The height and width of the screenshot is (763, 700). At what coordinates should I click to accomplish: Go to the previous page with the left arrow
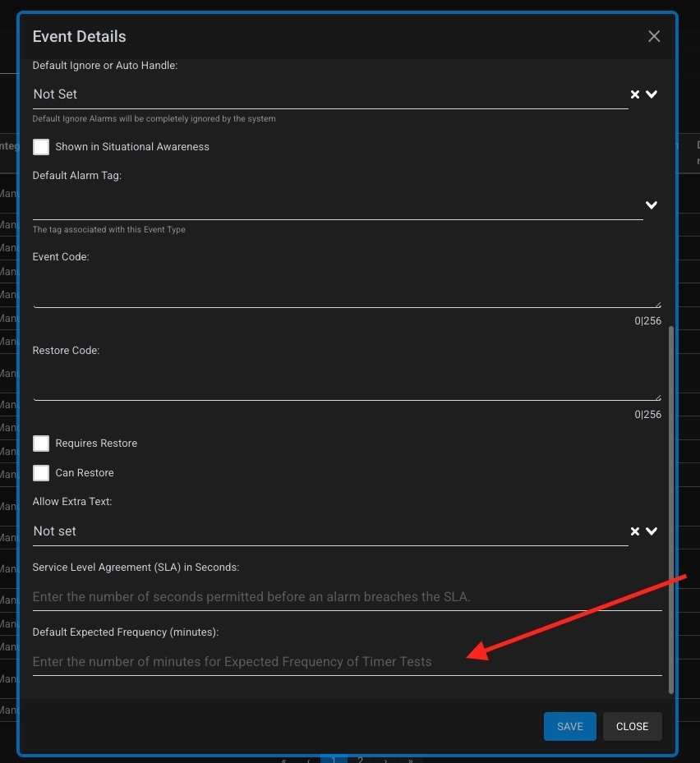(x=309, y=761)
